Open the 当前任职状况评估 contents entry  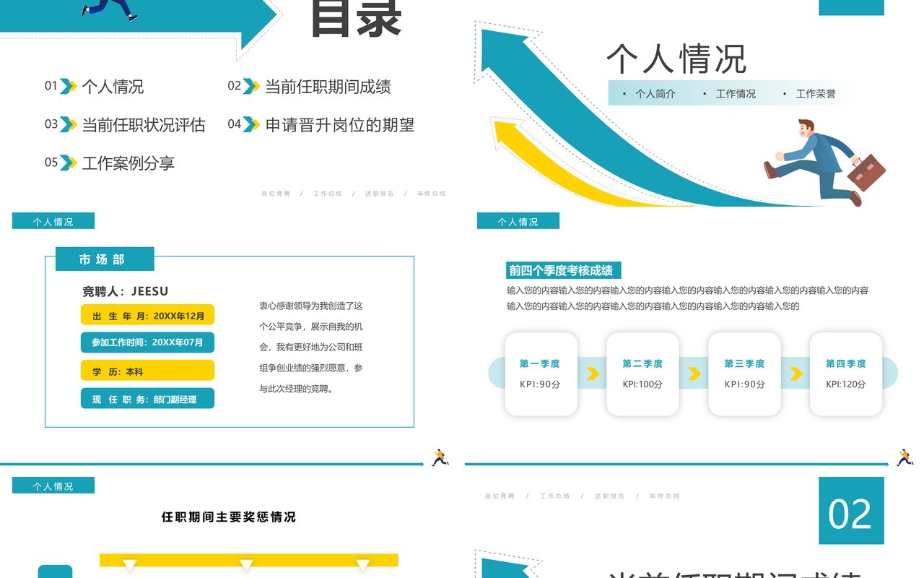coord(144,125)
